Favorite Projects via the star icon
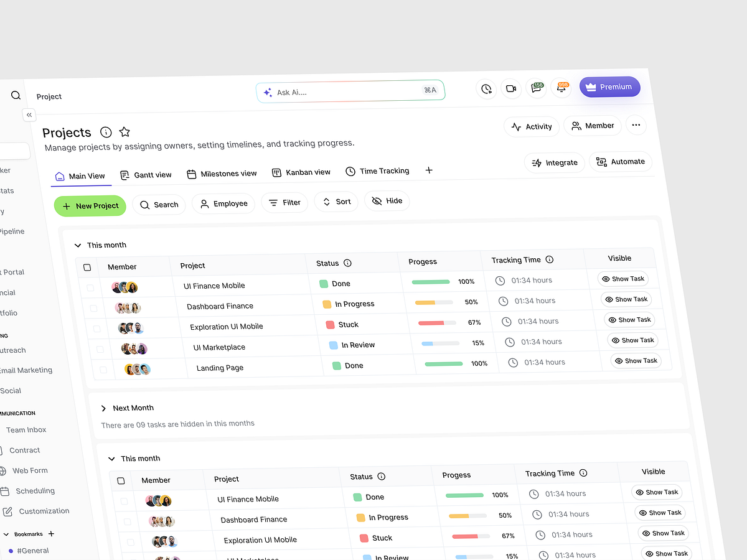 coord(125,131)
